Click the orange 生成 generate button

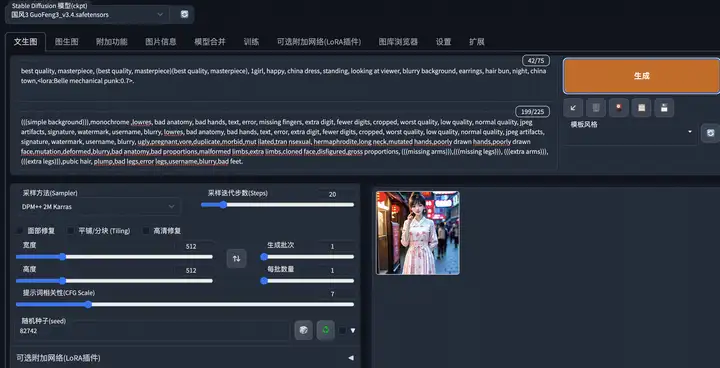point(641,76)
